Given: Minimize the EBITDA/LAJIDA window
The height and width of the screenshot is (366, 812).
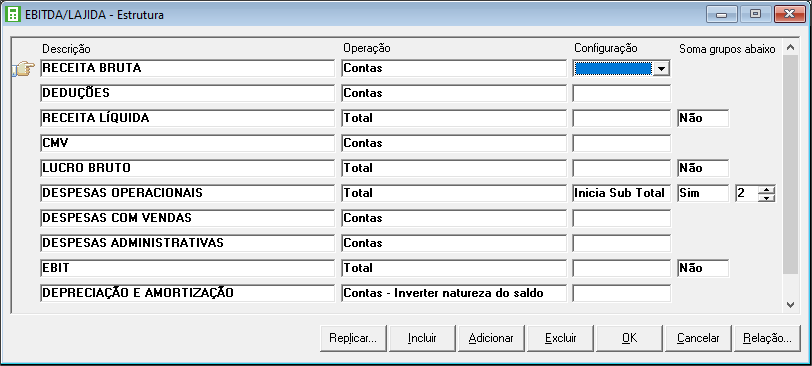Looking at the screenshot, I should [721, 14].
